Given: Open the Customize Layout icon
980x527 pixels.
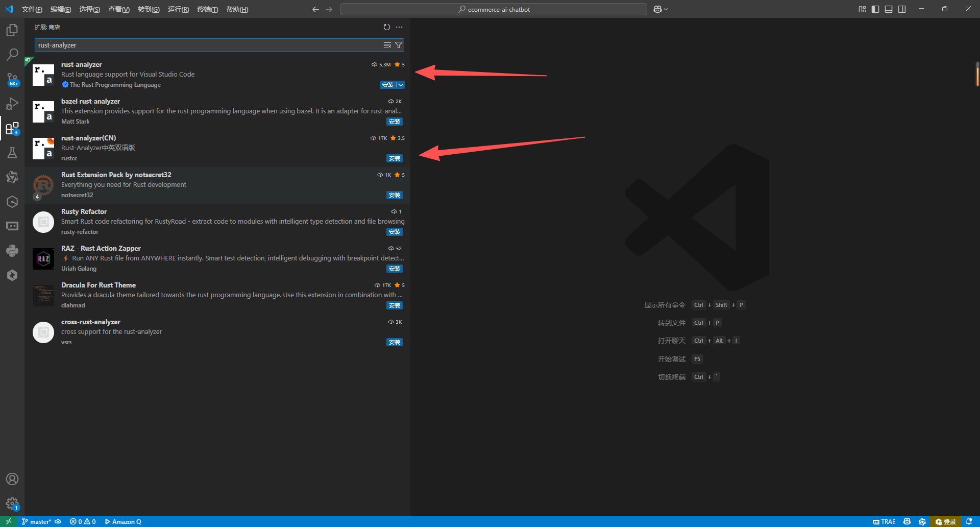Looking at the screenshot, I should 862,9.
